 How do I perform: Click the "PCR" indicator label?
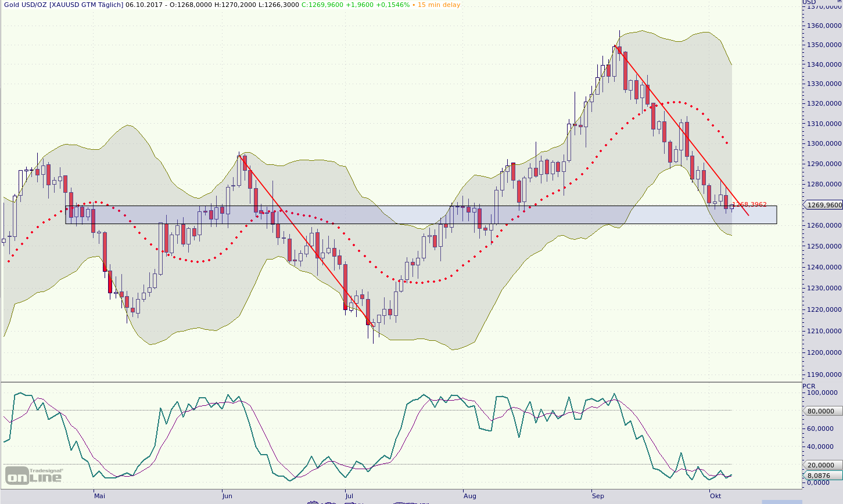[x=809, y=386]
